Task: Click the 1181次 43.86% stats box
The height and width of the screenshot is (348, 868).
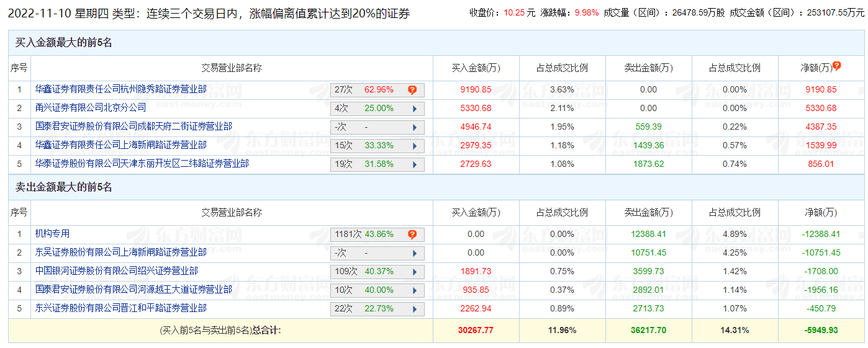Action: [x=370, y=234]
